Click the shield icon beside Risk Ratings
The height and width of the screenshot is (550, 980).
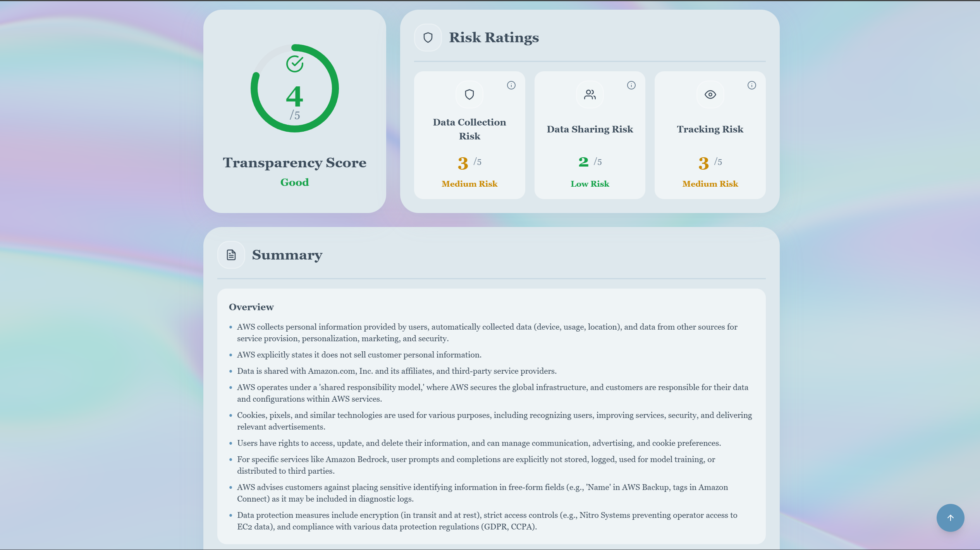[428, 38]
